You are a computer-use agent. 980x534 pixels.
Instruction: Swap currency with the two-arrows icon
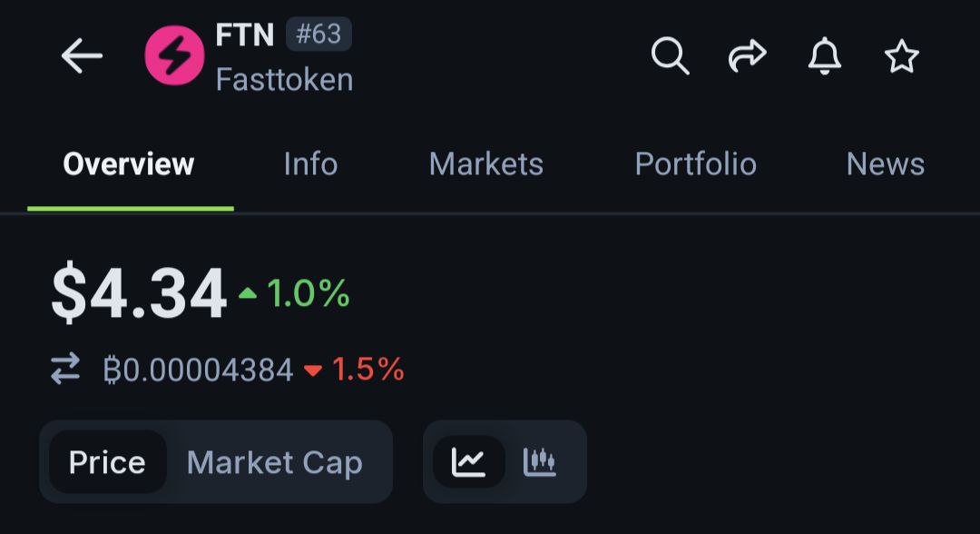65,369
